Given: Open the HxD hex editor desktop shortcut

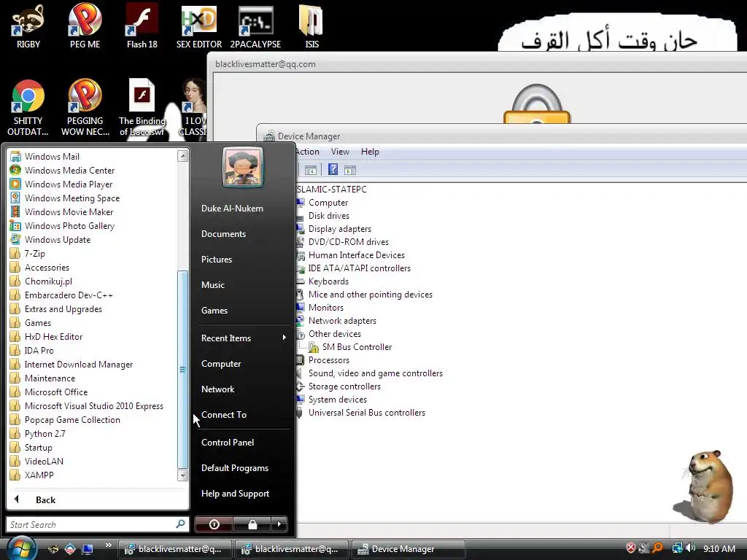Looking at the screenshot, I should 199,26.
